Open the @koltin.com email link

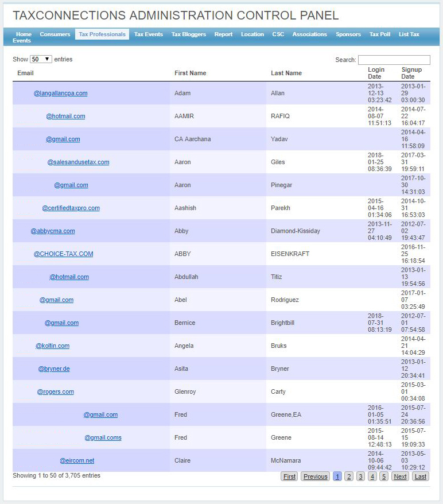(52, 346)
